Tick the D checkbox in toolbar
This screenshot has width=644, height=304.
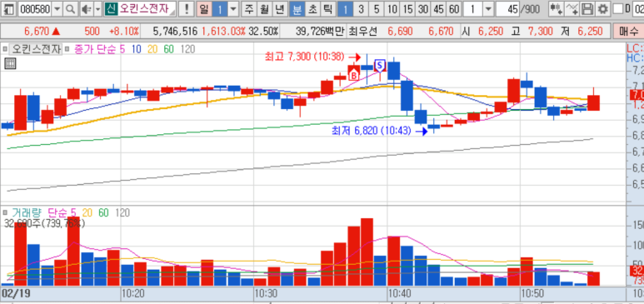tap(617, 9)
